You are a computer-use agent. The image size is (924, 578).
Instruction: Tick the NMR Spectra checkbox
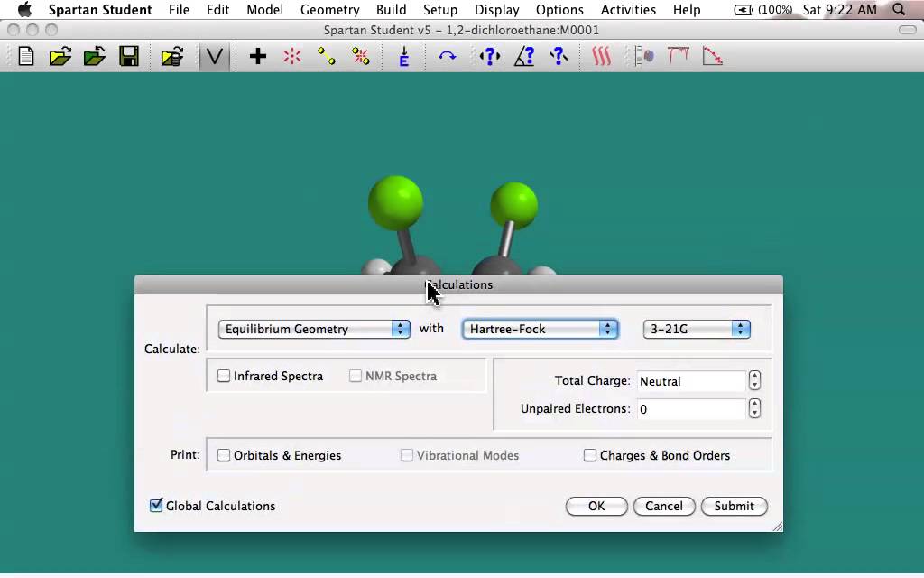tap(356, 376)
